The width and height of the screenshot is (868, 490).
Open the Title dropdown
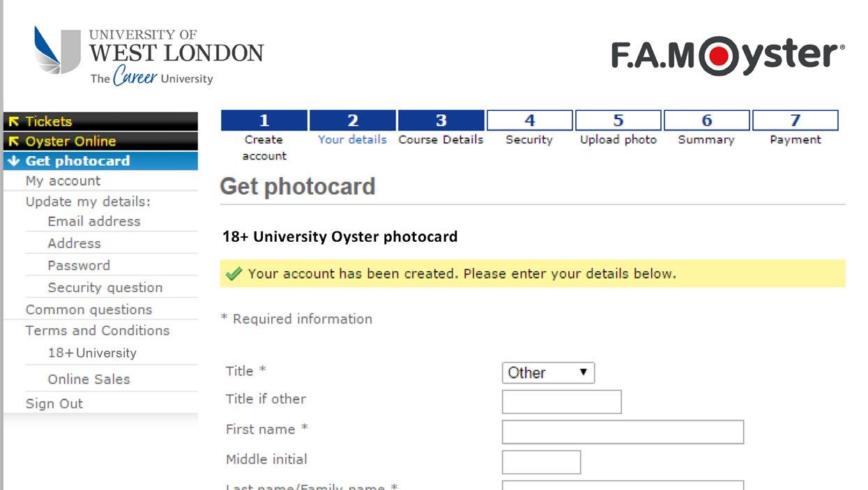pyautogui.click(x=548, y=373)
